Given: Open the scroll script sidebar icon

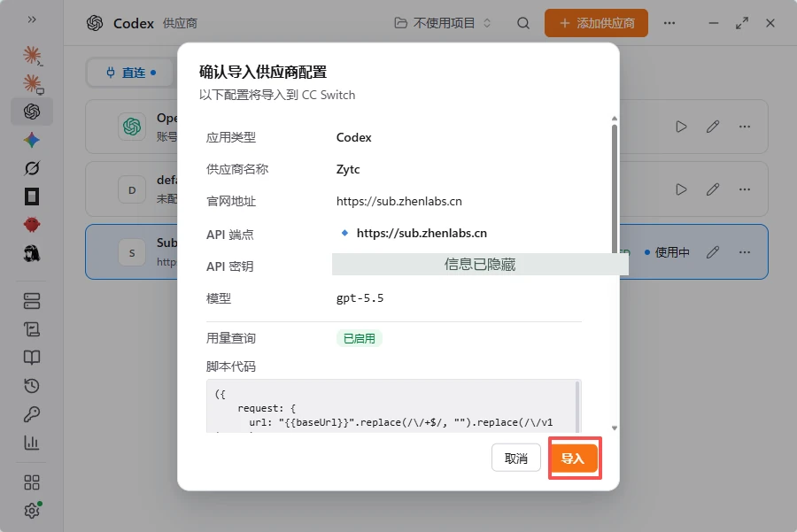Looking at the screenshot, I should click(32, 329).
